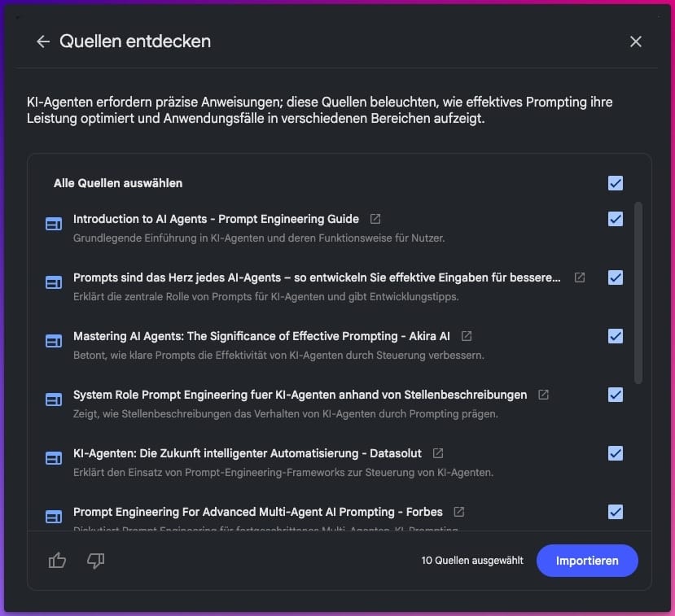Click the source list vertical scrollbar
Viewport: 675px width, 616px height.
click(638, 292)
